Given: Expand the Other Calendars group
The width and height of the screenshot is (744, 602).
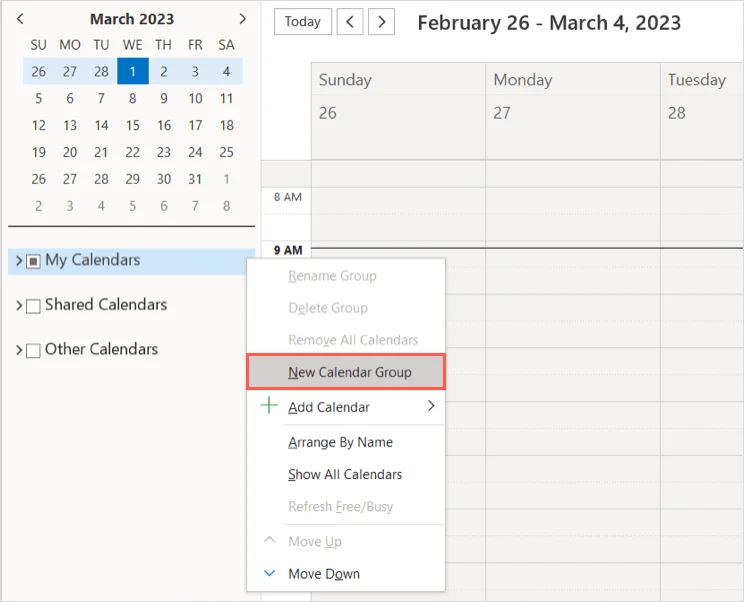Looking at the screenshot, I should click(x=19, y=351).
